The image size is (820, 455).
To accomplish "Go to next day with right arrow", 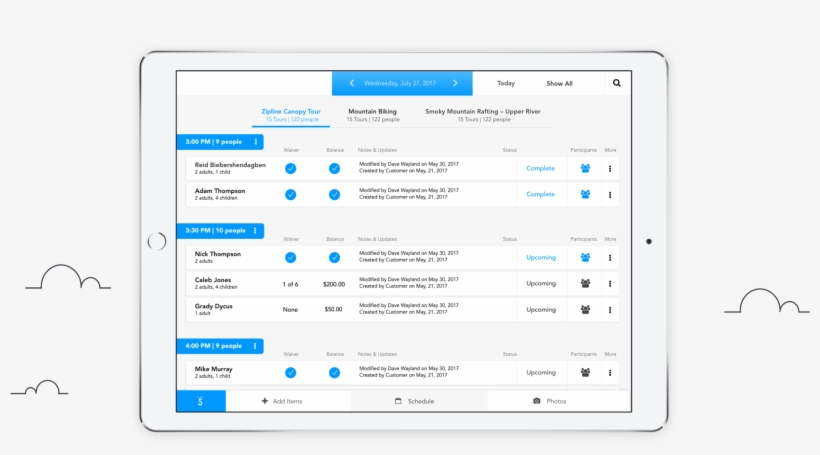I will (x=455, y=83).
